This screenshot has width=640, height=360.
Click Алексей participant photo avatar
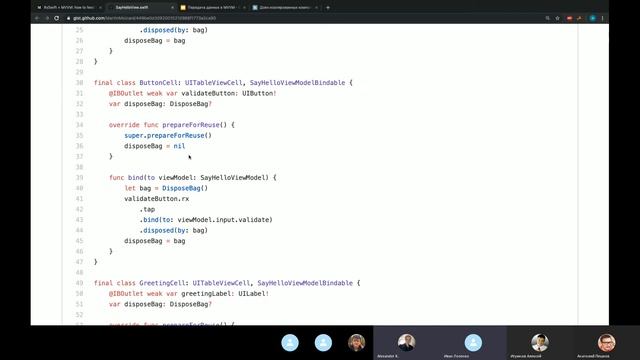click(540, 342)
